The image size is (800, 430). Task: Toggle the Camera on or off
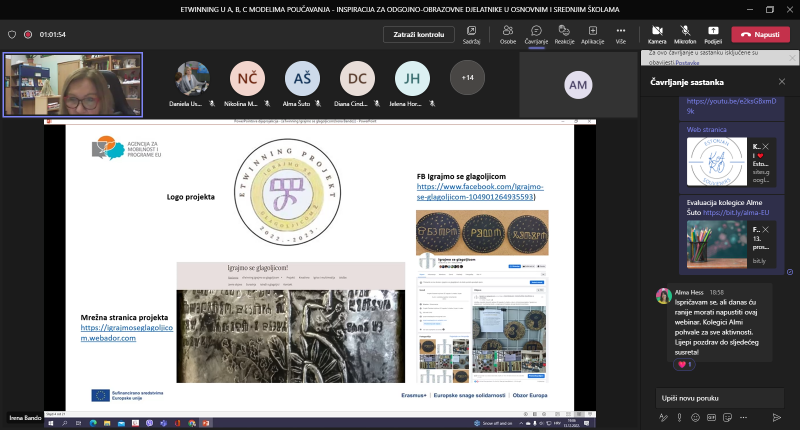coord(656,33)
